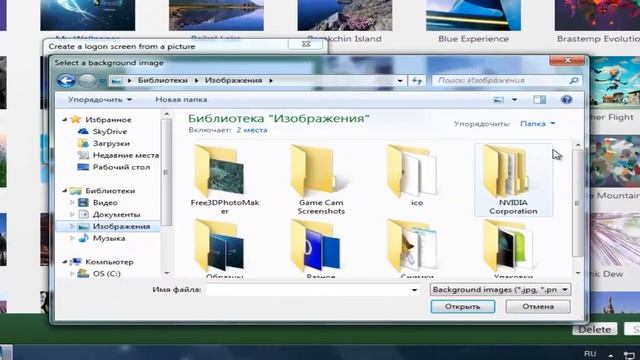Open Рабочий стол in navigation pane
Viewport: 640px width, 360px height.
tap(121, 167)
